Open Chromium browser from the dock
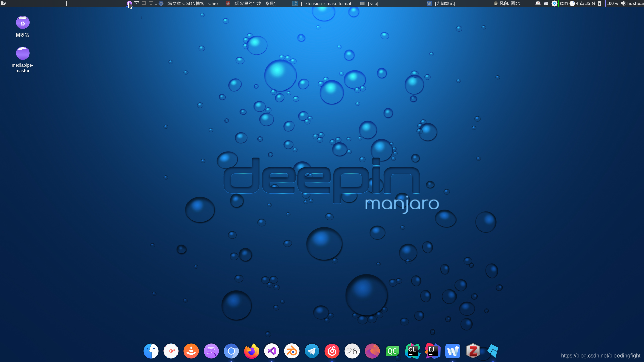The height and width of the screenshot is (362, 644). pos(231,351)
